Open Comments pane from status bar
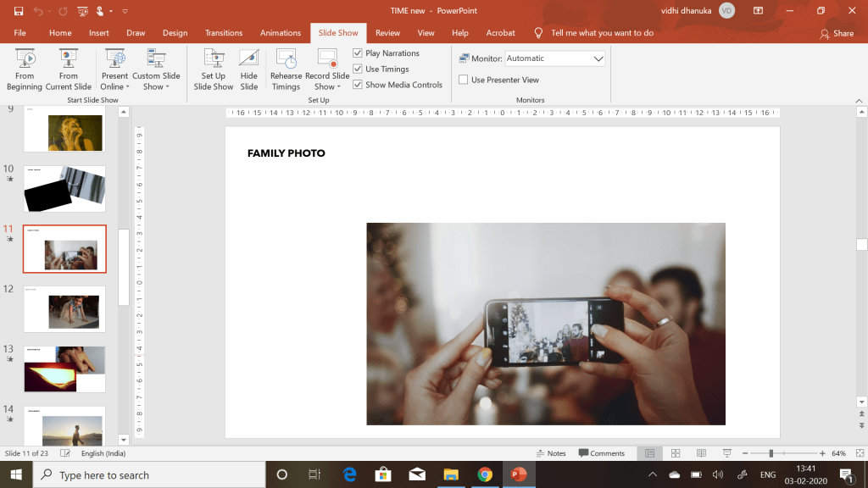 pyautogui.click(x=601, y=453)
